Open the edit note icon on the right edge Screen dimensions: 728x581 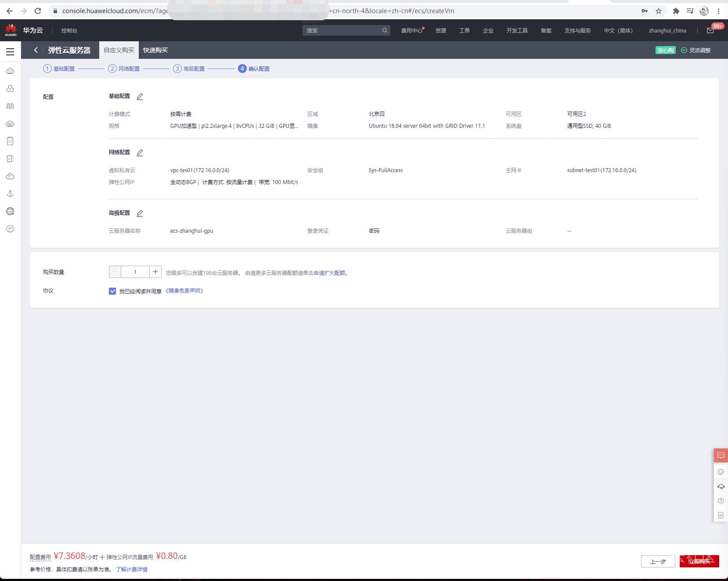721,515
